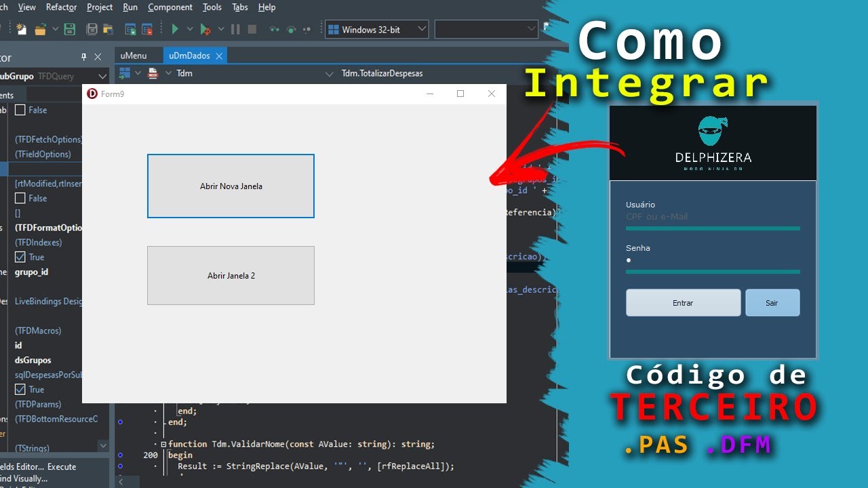Open the Windows 32-bit platform dropdown
Screen dimensions: 868x488
[x=377, y=29]
